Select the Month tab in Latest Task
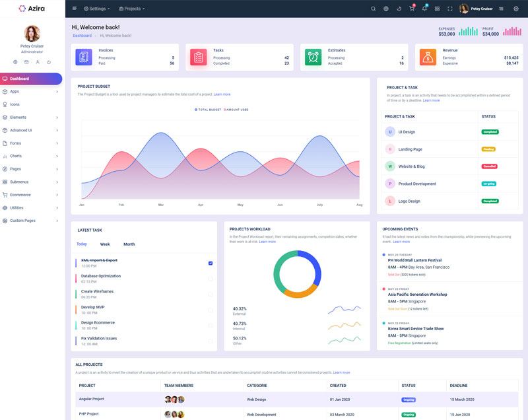This screenshot has height=420, width=528. [x=129, y=244]
